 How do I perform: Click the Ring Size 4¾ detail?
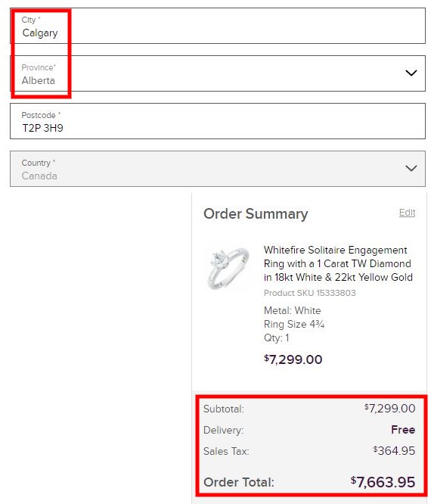[294, 324]
